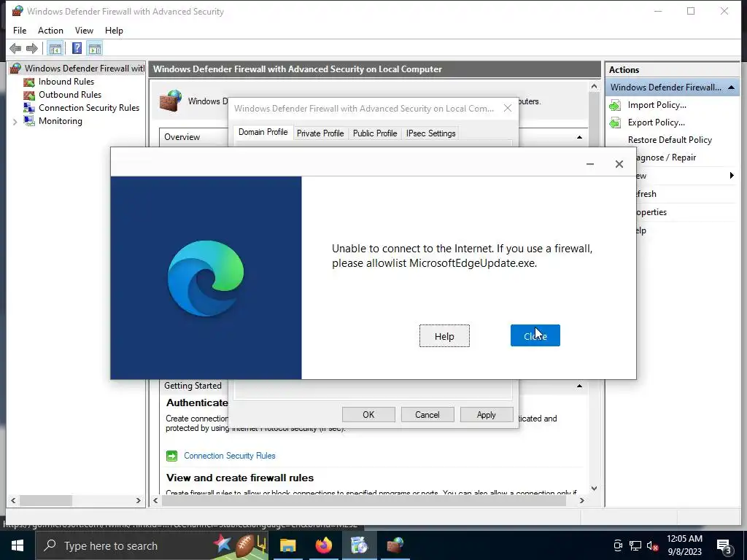
Task: Collapse the Windows Defender Firewall actions section
Action: (731, 87)
